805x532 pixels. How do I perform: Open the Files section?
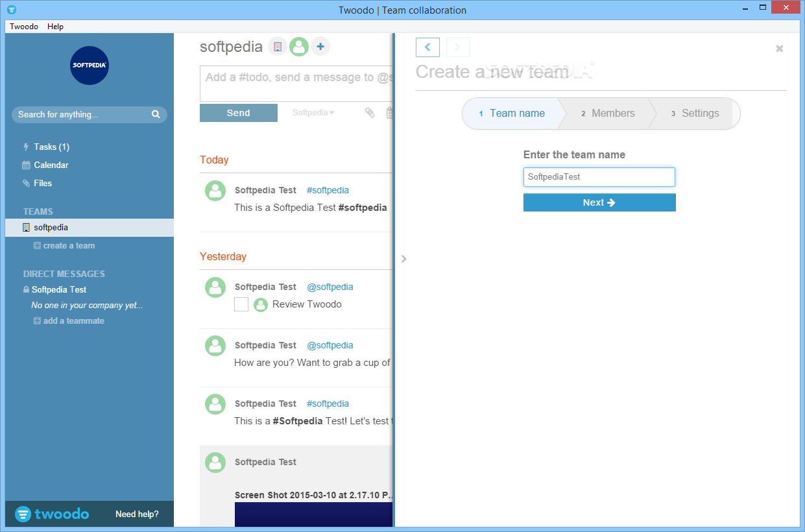[x=43, y=183]
